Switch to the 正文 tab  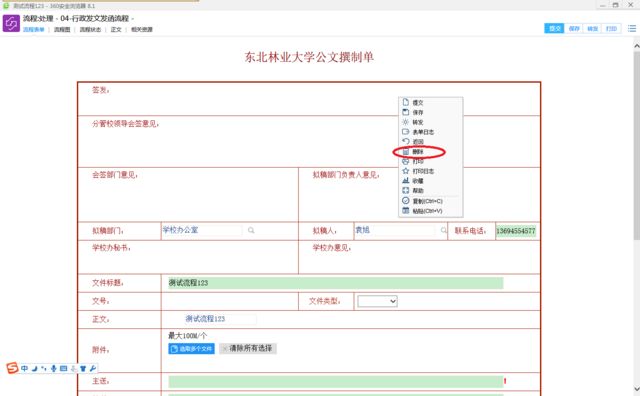click(116, 29)
